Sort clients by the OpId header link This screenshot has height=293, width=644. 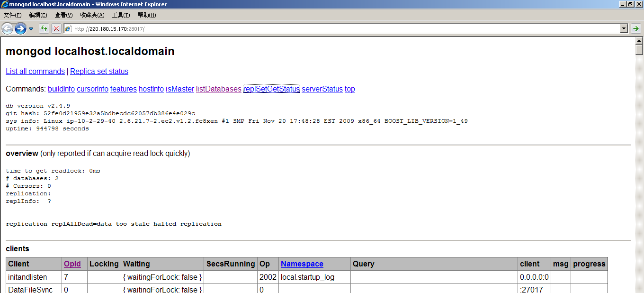coord(72,264)
